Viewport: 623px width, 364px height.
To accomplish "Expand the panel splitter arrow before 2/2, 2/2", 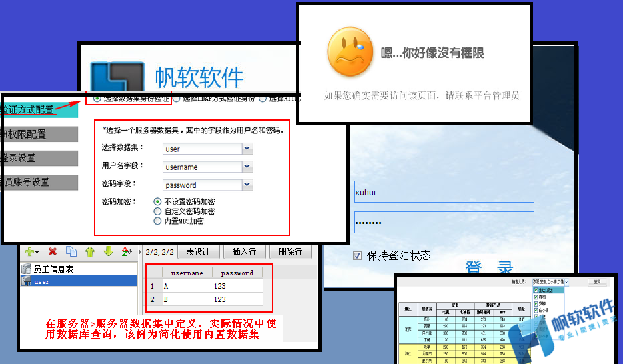I will click(140, 251).
